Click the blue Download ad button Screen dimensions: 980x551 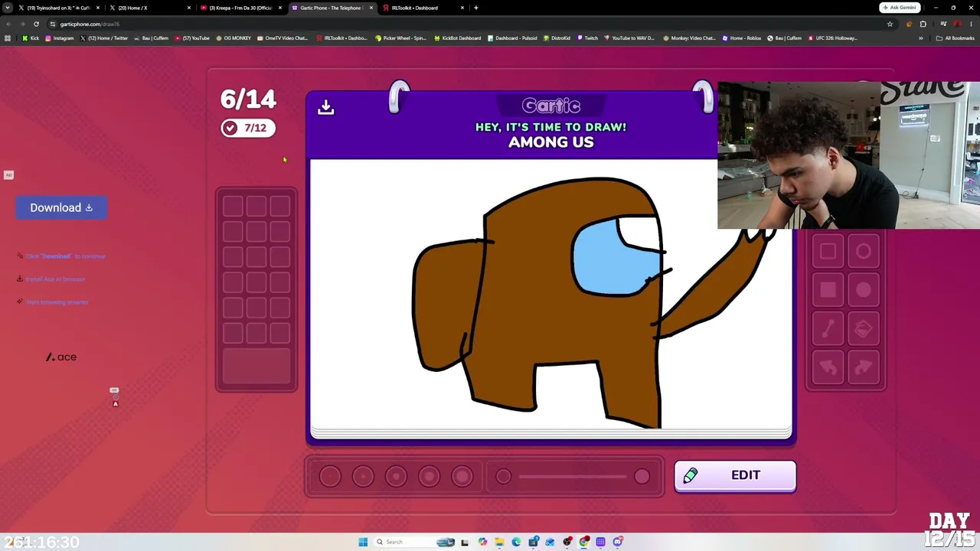point(61,208)
